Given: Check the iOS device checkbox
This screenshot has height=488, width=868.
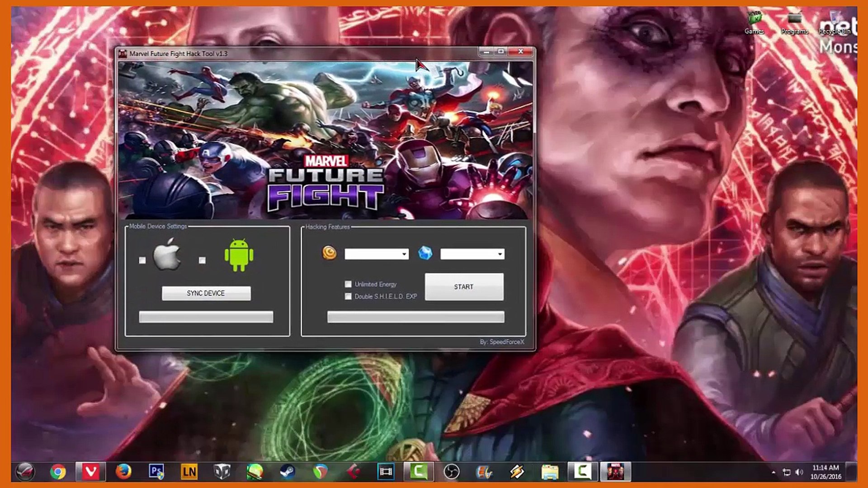Looking at the screenshot, I should (x=142, y=260).
